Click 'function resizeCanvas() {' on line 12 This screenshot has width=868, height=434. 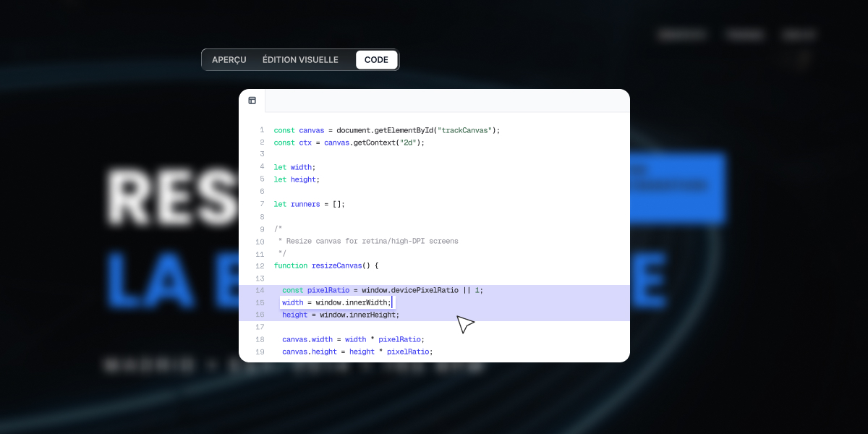326,265
